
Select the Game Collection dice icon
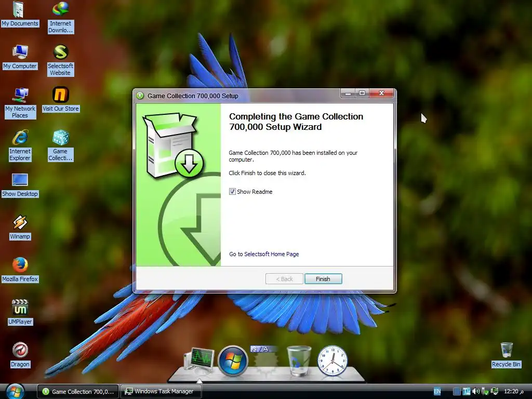point(60,145)
